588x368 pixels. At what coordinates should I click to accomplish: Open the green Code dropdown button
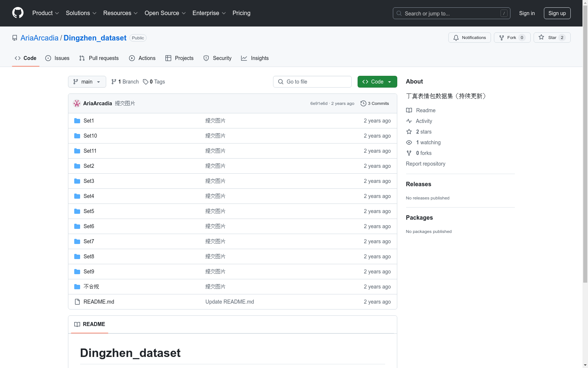point(377,82)
